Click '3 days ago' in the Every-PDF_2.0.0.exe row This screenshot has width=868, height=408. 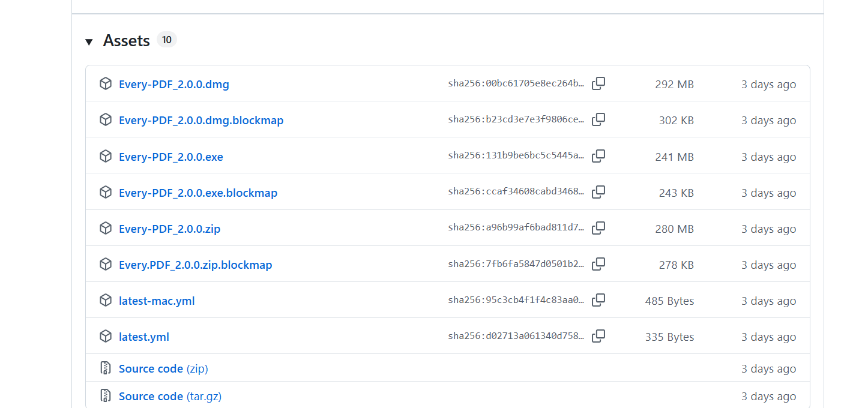(x=768, y=157)
